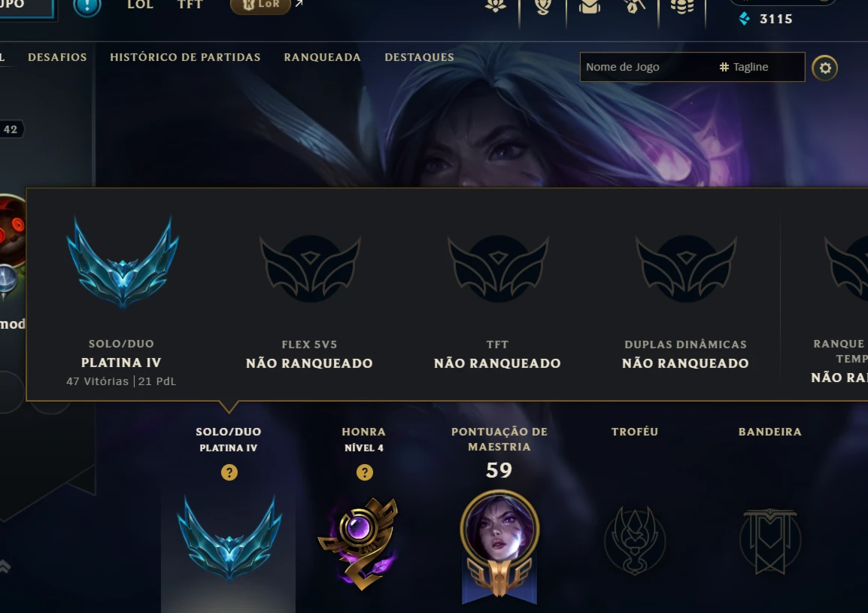Go to the Destaques tab
Screen dimensions: 868x613
click(420, 57)
